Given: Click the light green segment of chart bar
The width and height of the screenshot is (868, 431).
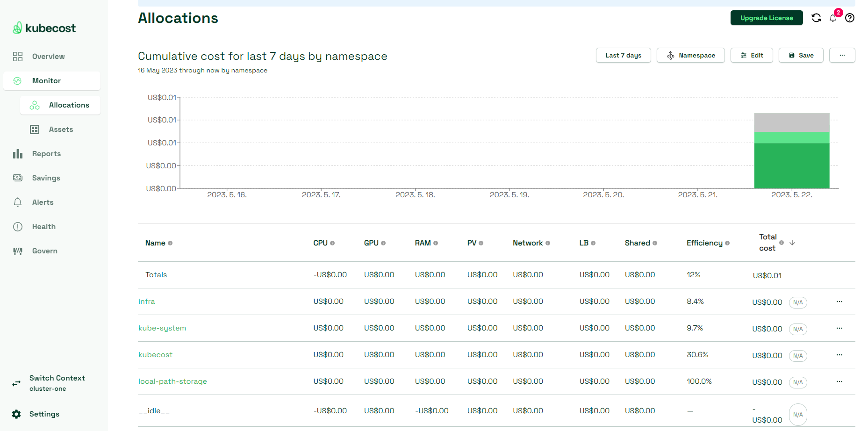Looking at the screenshot, I should point(792,137).
